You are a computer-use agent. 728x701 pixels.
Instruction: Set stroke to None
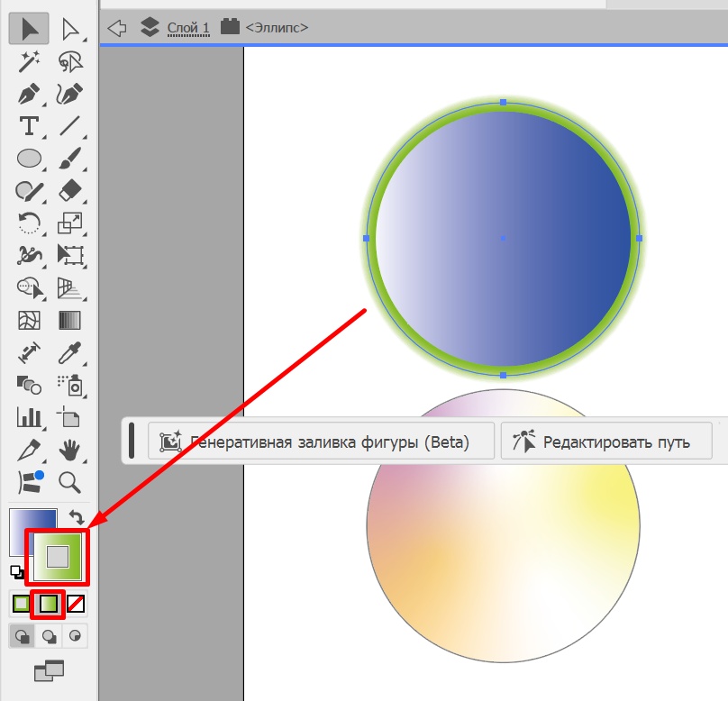[76, 604]
